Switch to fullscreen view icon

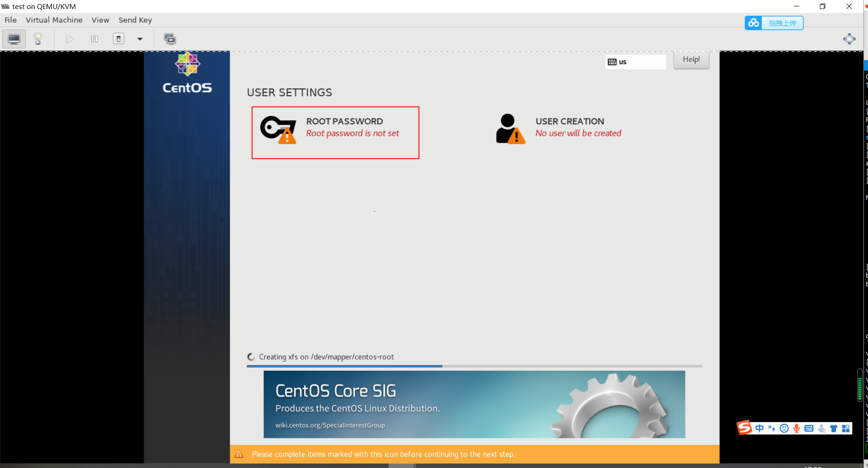(849, 39)
